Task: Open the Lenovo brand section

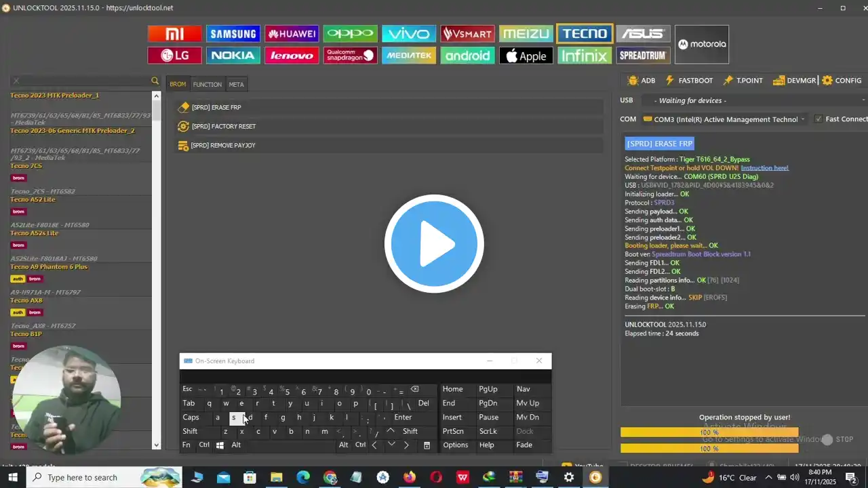Action: (292, 56)
